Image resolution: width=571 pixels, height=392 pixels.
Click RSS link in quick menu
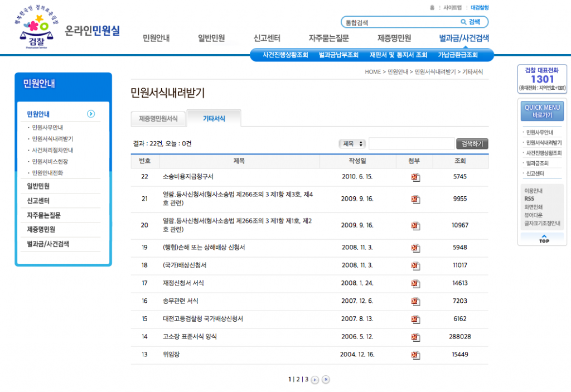click(x=529, y=199)
